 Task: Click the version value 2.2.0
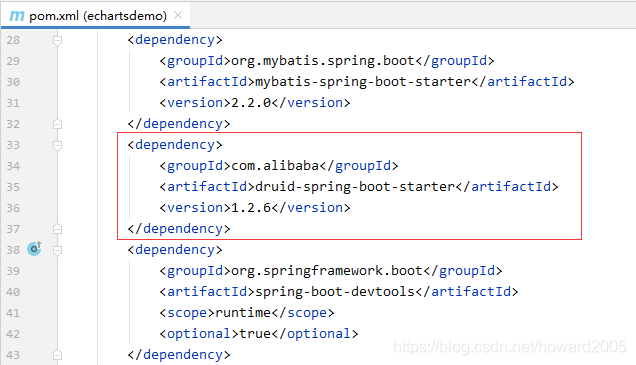coord(251,103)
